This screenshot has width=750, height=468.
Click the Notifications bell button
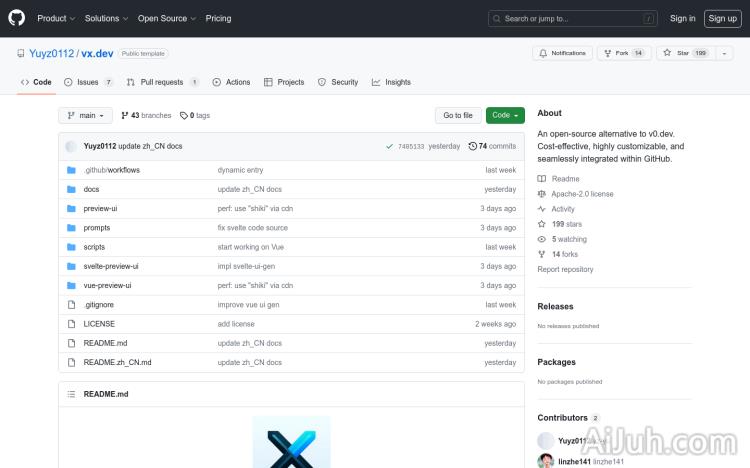click(x=562, y=53)
